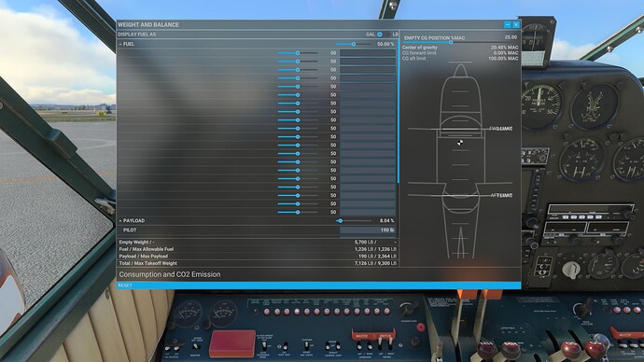
Task: Click the PILOT payload label
Action: pos(130,230)
